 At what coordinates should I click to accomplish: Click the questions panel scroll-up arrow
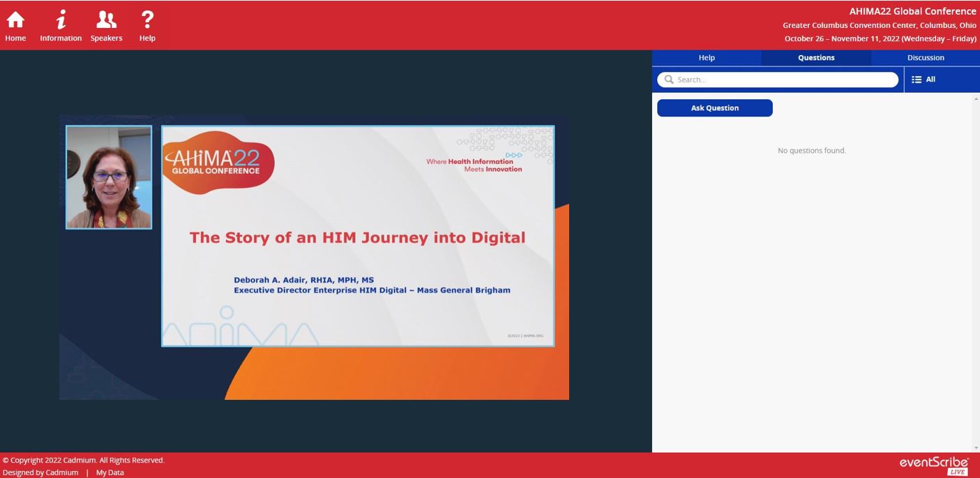point(976,99)
